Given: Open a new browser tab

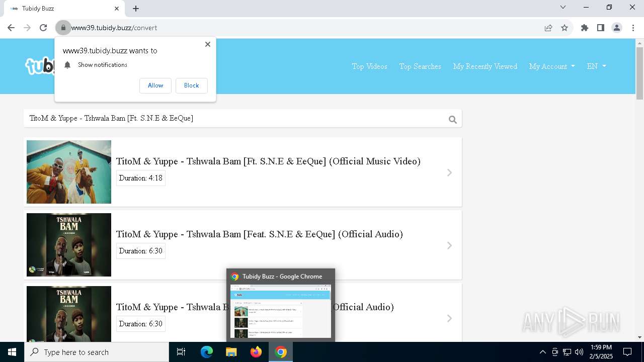Looking at the screenshot, I should click(136, 9).
